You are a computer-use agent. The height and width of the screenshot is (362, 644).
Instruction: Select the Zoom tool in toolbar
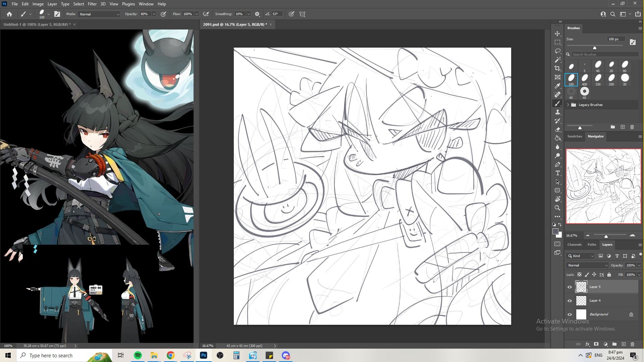[557, 208]
